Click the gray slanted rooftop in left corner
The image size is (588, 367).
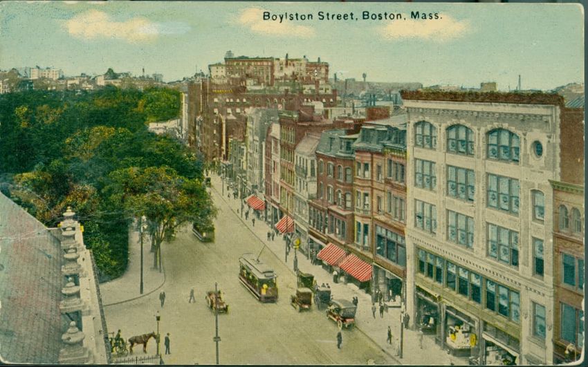28,290
